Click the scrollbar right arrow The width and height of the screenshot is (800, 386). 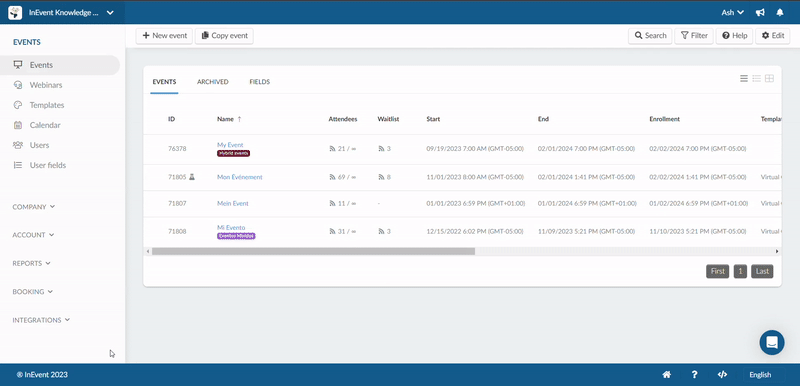point(777,251)
